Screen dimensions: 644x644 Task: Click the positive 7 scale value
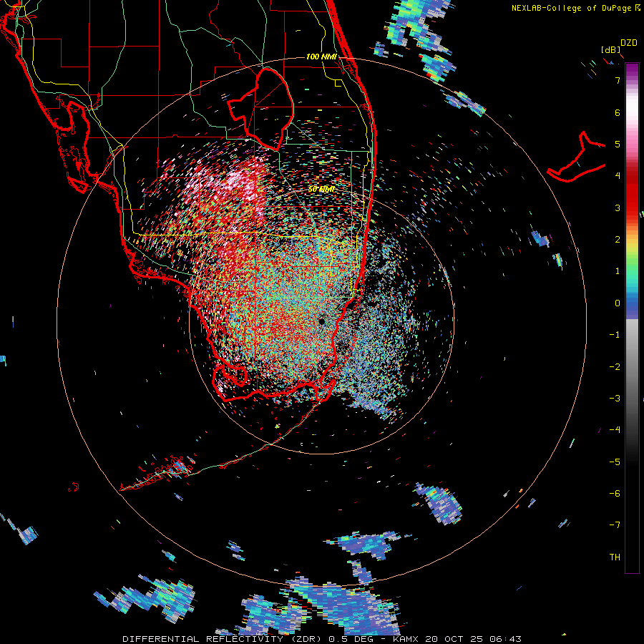(x=618, y=80)
